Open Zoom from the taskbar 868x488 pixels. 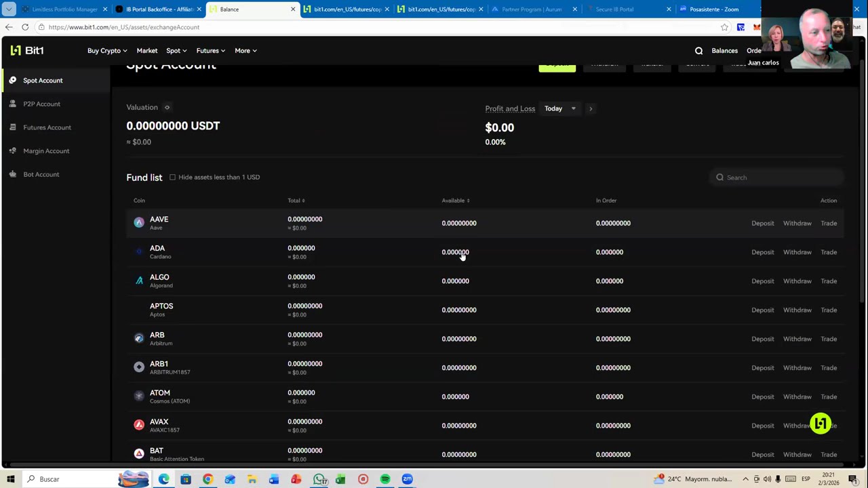pyautogui.click(x=407, y=479)
